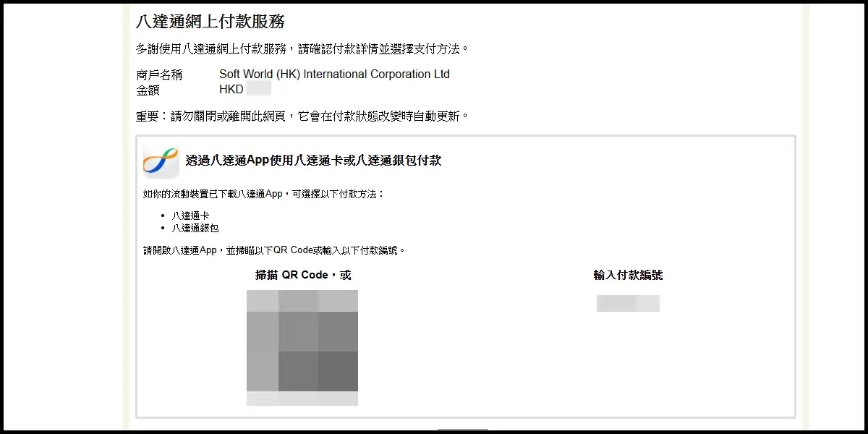Viewport: 868px width, 434px height.
Task: Click the blurred QR code image
Action: 302,340
